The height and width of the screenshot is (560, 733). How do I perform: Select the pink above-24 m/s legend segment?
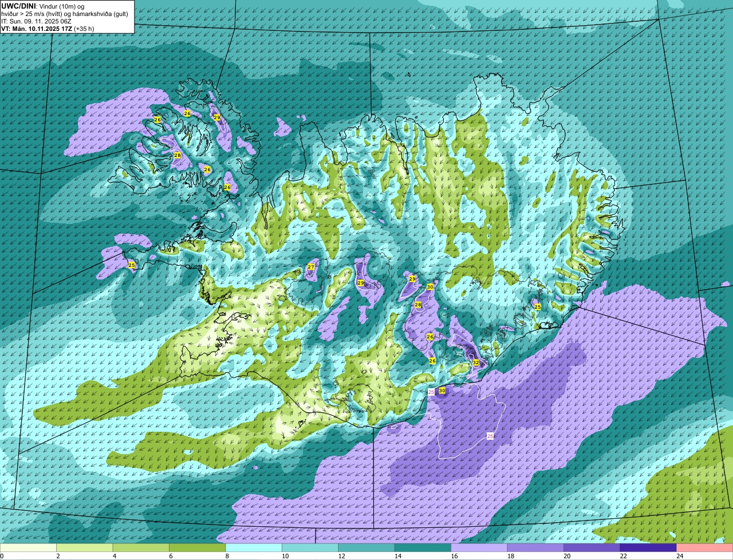click(705, 547)
